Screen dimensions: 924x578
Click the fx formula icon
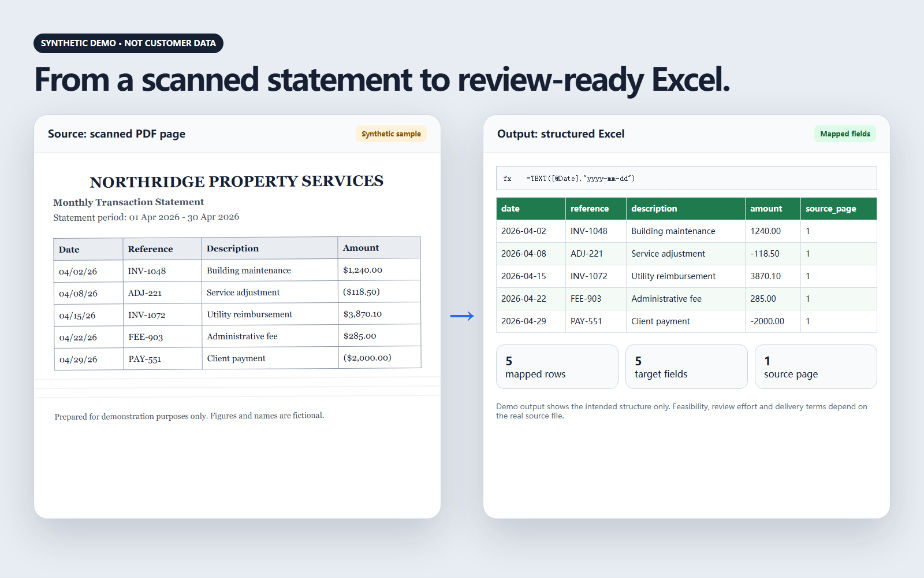click(x=508, y=179)
